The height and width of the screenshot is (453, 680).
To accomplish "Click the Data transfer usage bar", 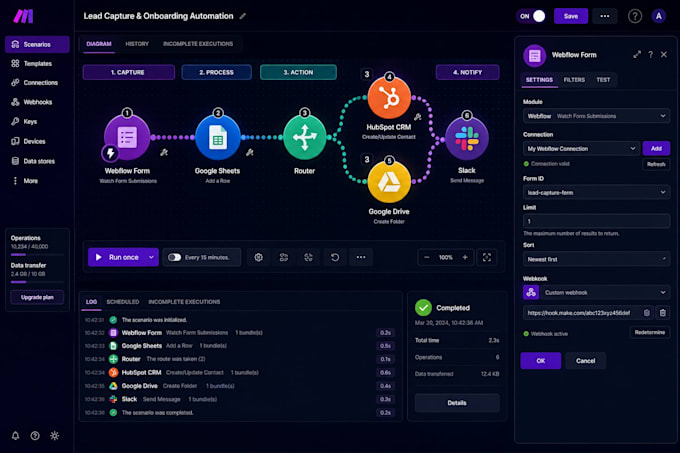I will [x=37, y=282].
